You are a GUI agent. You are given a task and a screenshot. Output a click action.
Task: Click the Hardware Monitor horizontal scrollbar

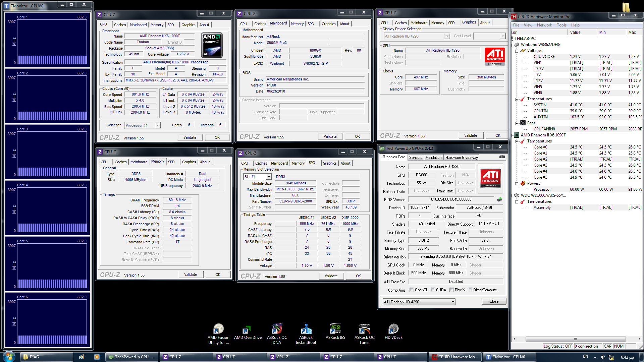576,339
